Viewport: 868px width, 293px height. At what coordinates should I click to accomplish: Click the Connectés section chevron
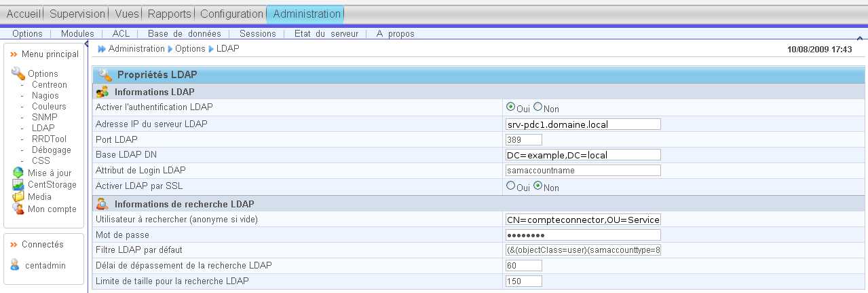tap(14, 245)
